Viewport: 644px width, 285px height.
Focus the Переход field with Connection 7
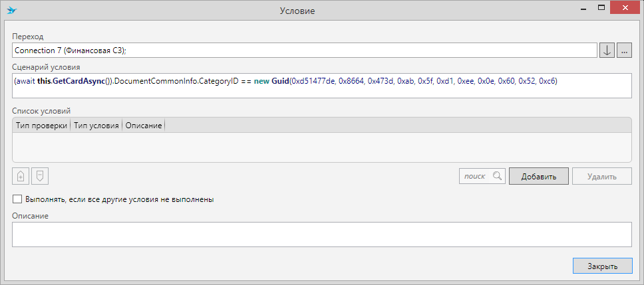click(303, 50)
